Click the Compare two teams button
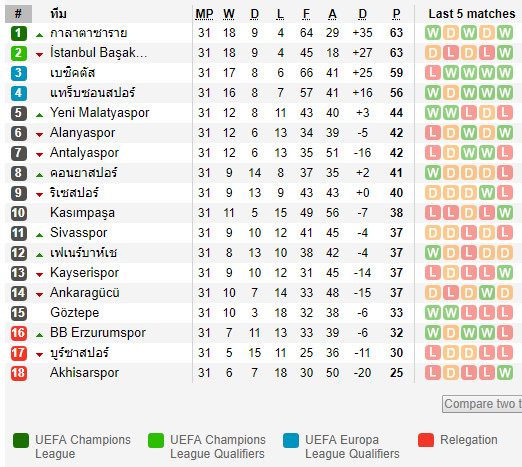 482,404
